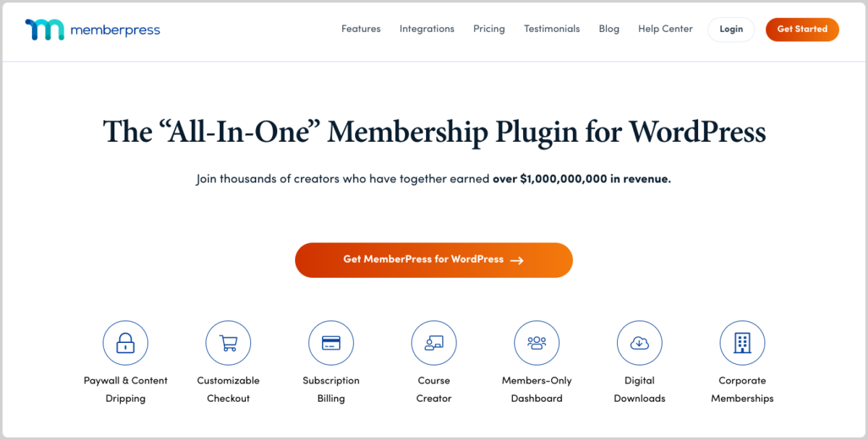The height and width of the screenshot is (440, 868).
Task: Visit the Blog link
Action: tap(609, 29)
